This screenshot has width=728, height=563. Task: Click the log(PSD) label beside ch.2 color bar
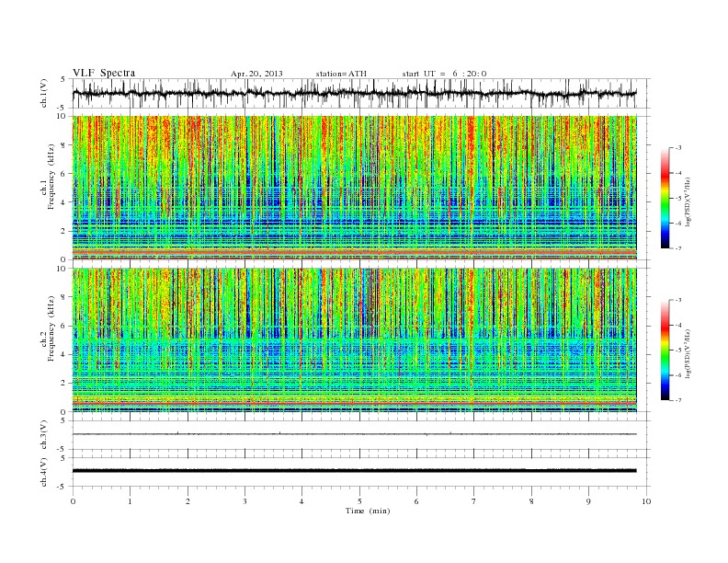tap(688, 352)
